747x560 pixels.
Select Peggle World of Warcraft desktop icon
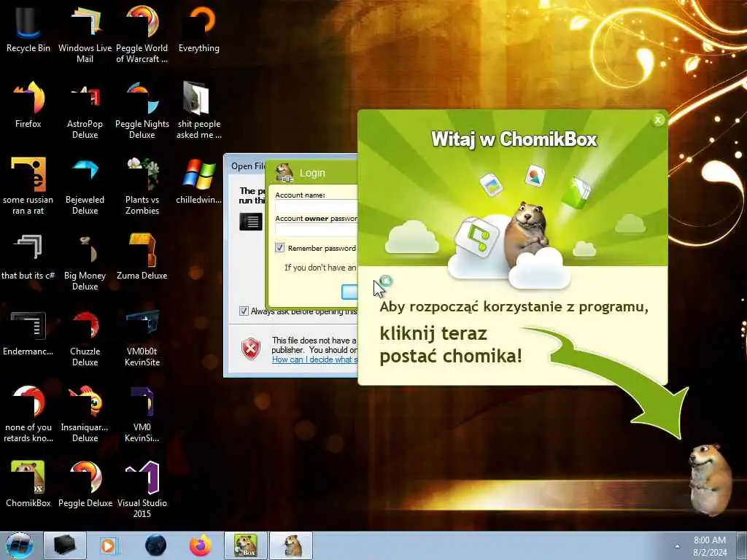[142, 34]
